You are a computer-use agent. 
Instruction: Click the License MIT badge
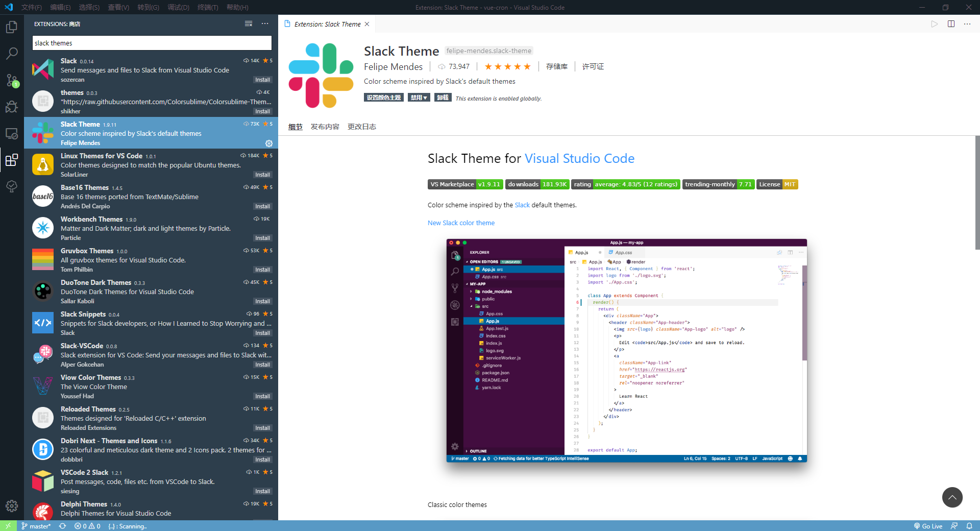pyautogui.click(x=777, y=184)
